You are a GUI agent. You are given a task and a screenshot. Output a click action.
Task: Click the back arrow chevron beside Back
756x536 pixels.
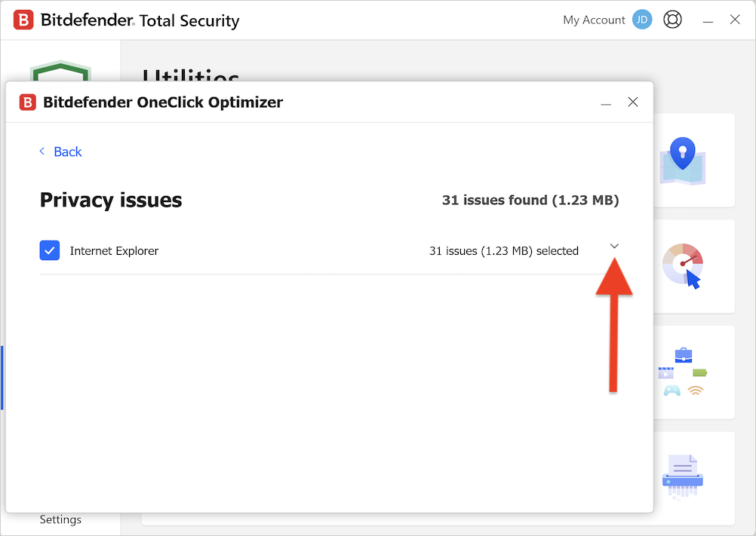42,152
